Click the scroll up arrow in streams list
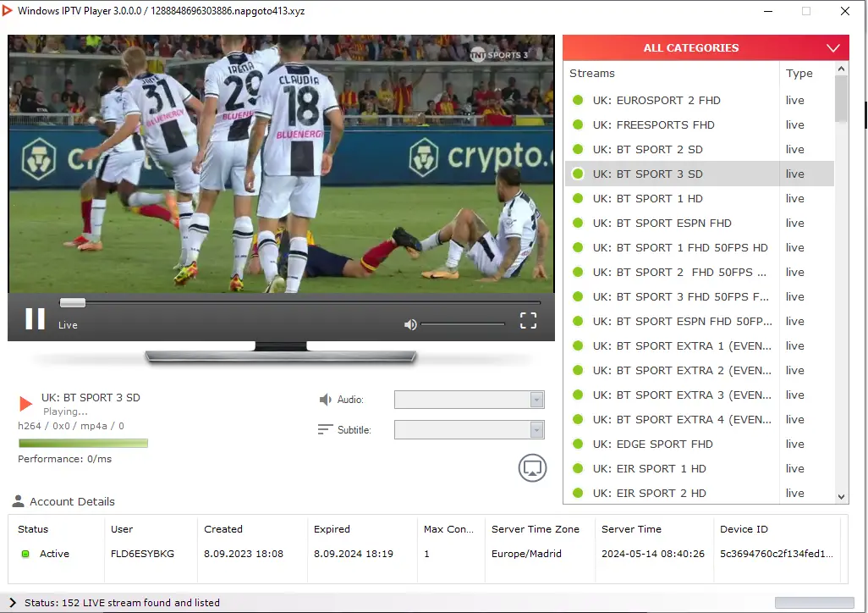Image resolution: width=868 pixels, height=613 pixels. (x=842, y=69)
